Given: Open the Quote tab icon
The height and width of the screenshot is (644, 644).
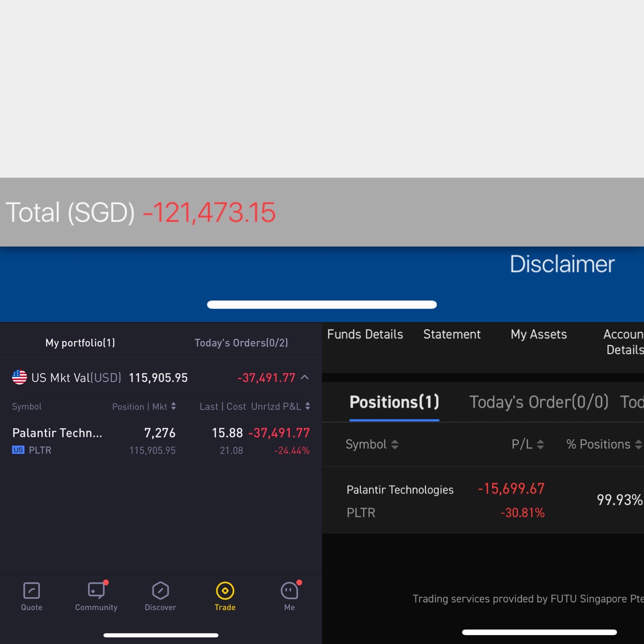Looking at the screenshot, I should click(32, 591).
